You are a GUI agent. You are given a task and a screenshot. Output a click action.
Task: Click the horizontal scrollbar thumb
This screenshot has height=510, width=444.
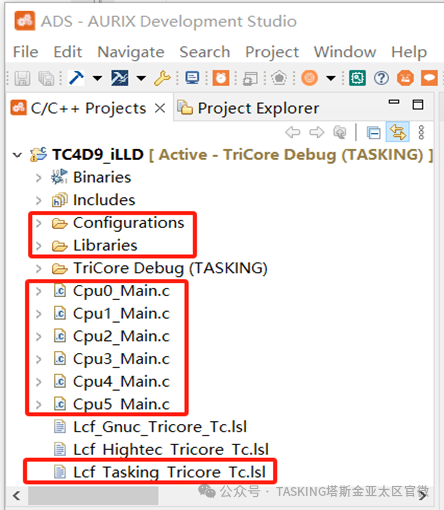[x=93, y=495]
